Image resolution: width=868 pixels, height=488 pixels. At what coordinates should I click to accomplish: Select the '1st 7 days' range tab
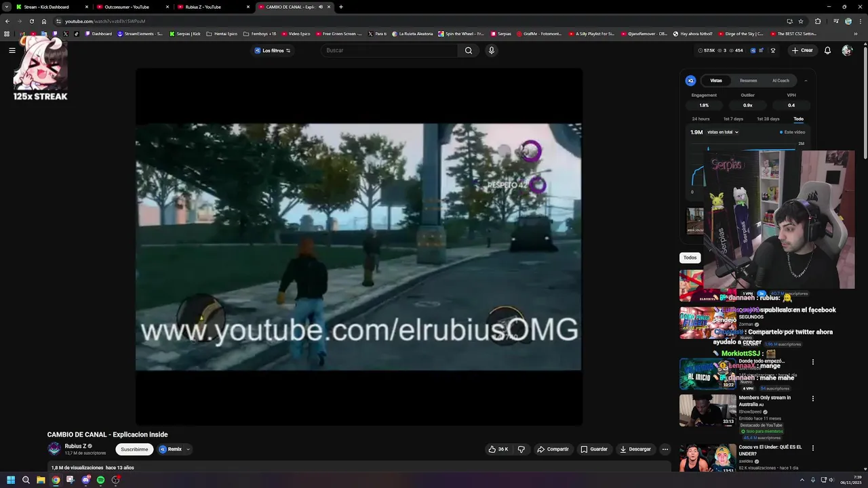733,119
